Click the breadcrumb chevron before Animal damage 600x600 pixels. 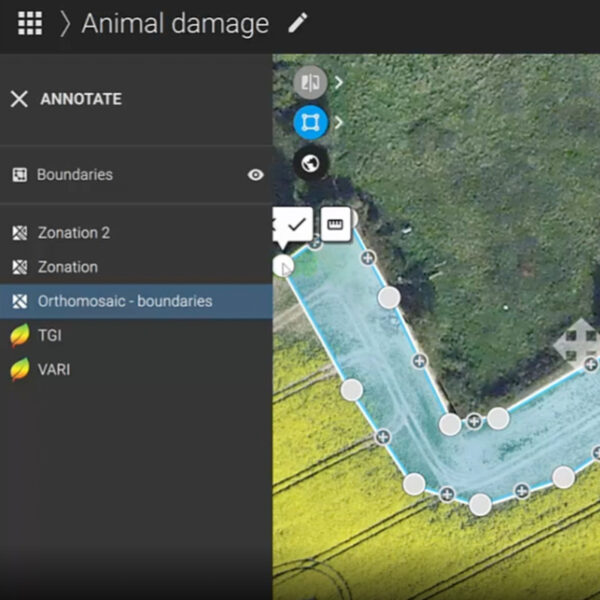66,24
